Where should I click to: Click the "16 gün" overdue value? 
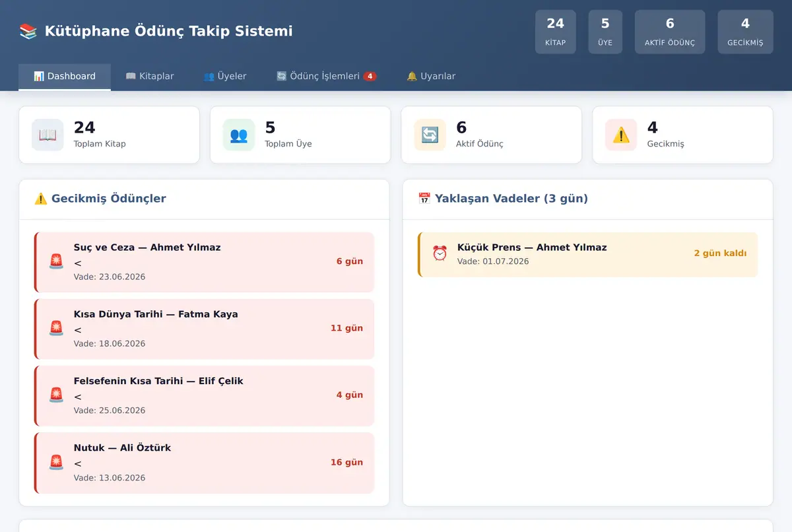347,462
